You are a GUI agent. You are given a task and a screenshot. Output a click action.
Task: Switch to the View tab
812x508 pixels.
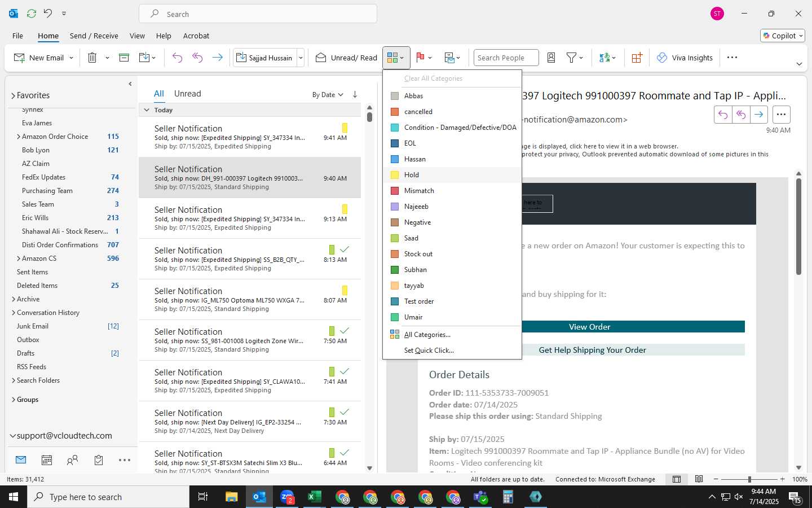pyautogui.click(x=137, y=36)
